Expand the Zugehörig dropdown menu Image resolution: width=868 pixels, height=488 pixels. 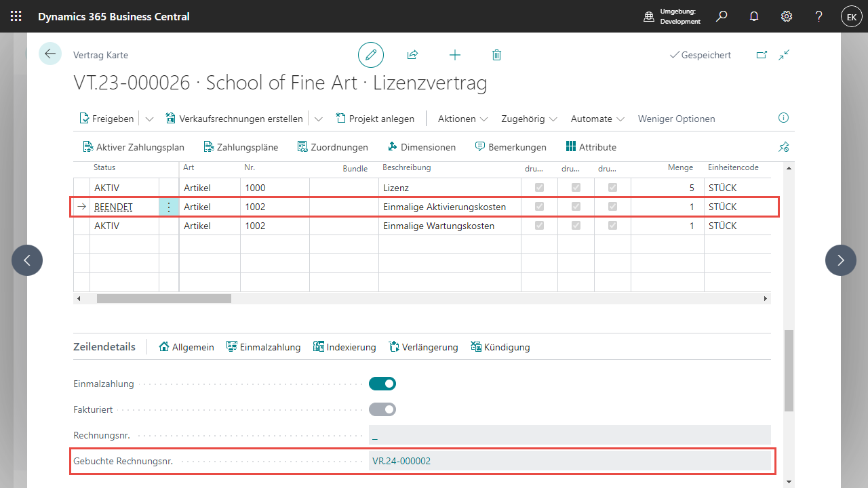coord(529,119)
